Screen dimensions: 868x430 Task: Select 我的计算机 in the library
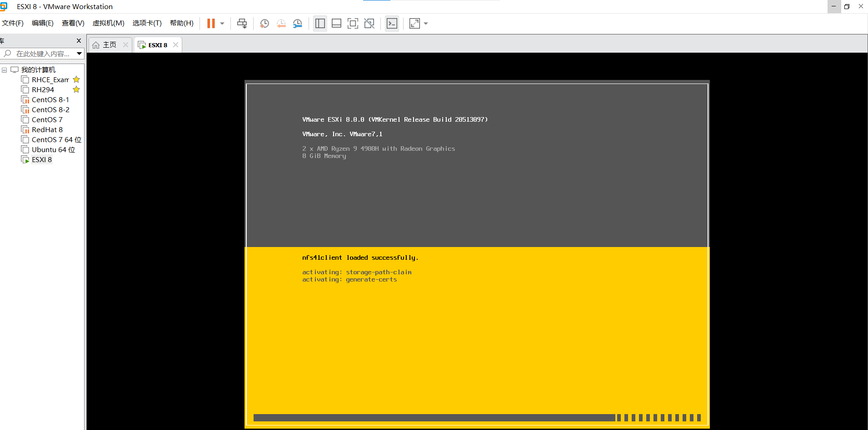tap(38, 70)
